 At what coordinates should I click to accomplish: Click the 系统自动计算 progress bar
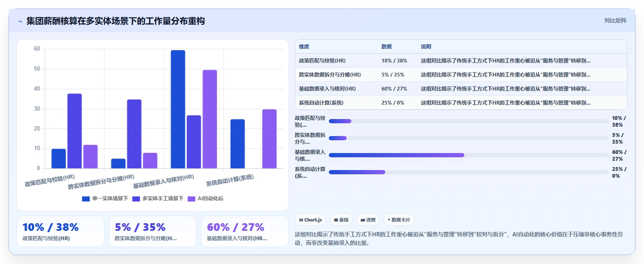point(469,172)
